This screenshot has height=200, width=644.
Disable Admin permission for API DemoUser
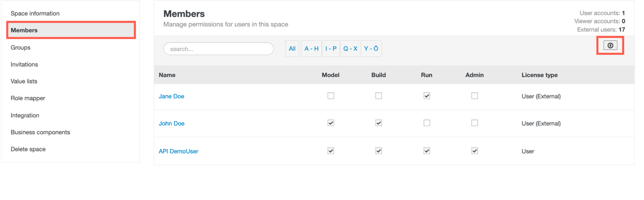(x=474, y=151)
